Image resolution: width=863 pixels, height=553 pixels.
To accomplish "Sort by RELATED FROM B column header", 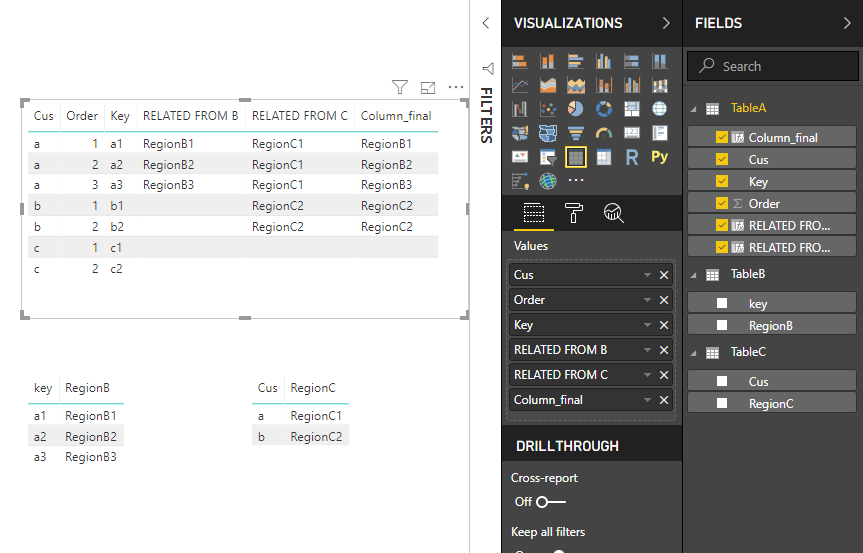I will [190, 116].
